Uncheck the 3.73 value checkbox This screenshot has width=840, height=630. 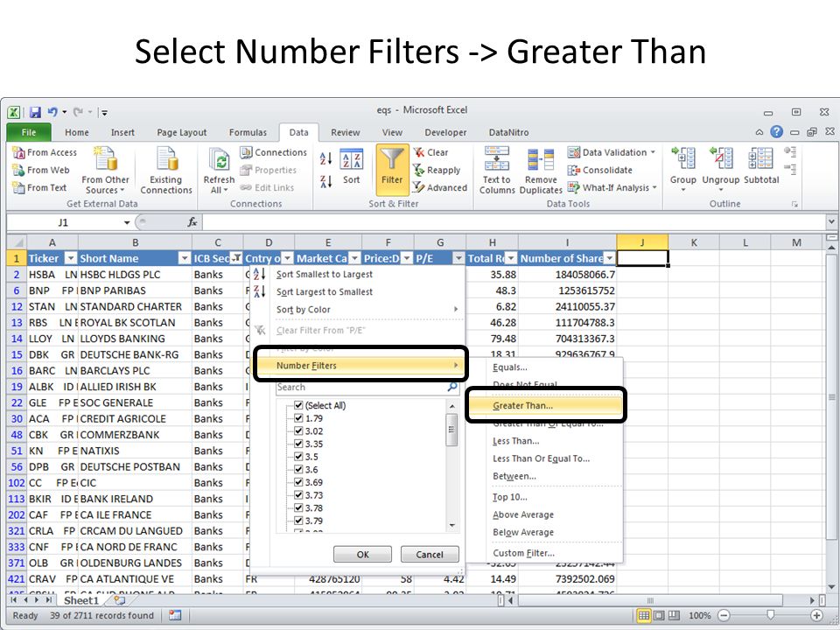299,495
